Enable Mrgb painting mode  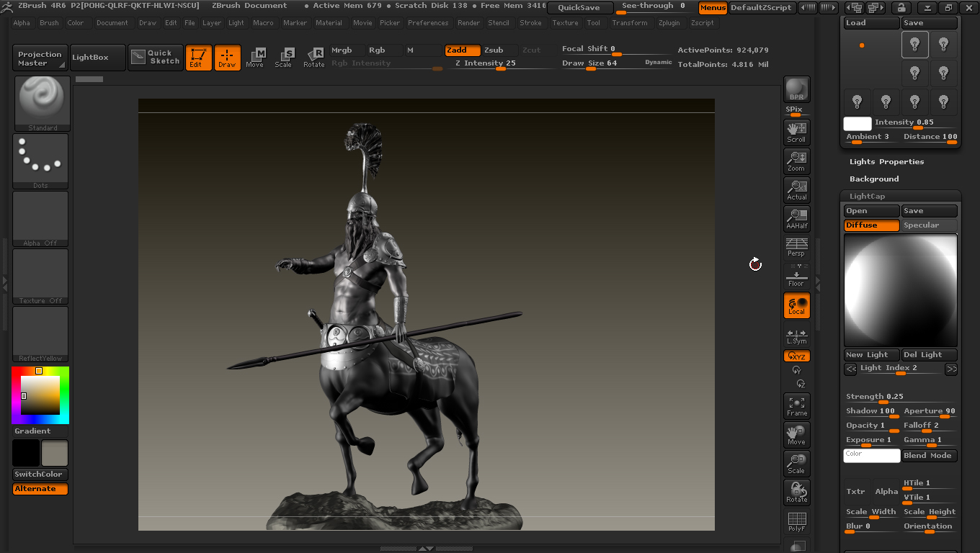point(347,50)
